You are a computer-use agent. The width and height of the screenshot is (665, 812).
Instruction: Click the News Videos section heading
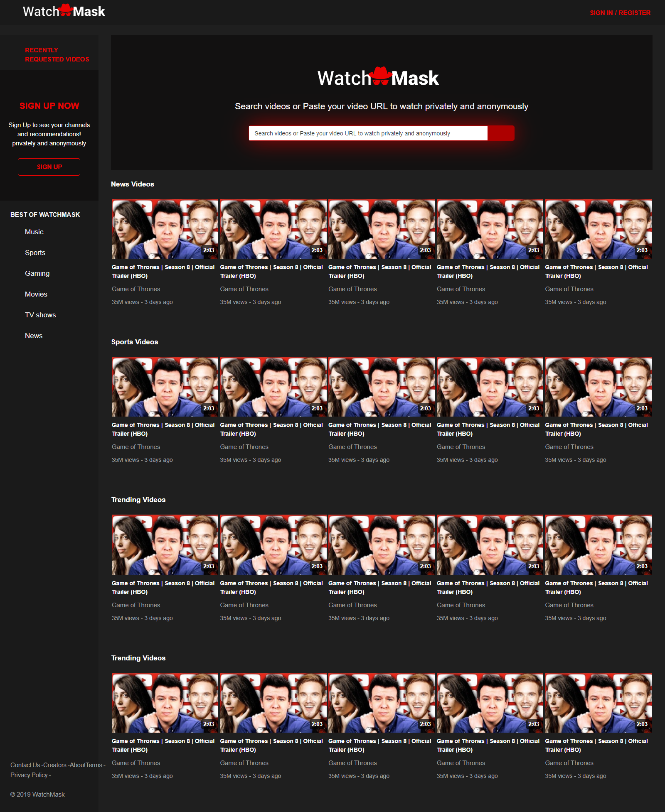(133, 184)
